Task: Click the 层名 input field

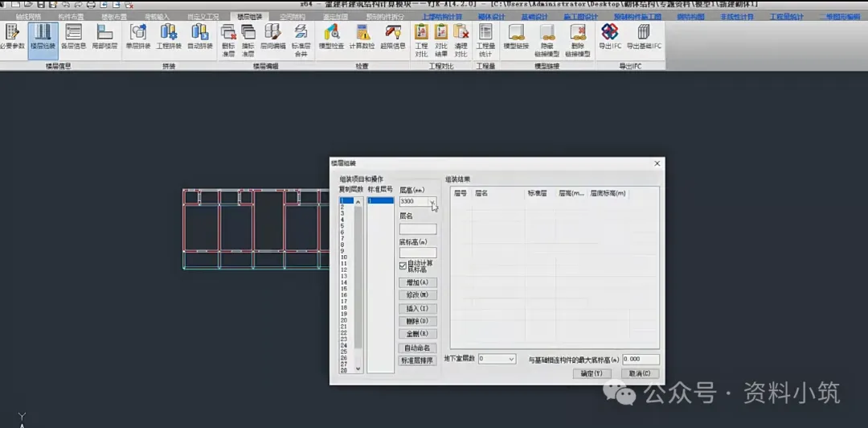Action: coord(417,229)
